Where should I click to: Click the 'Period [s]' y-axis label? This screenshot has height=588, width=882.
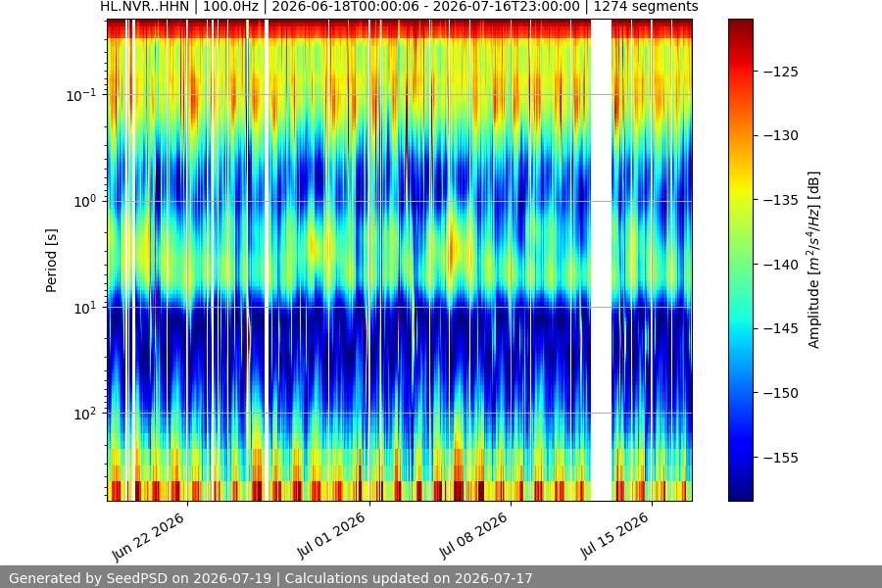click(x=51, y=260)
